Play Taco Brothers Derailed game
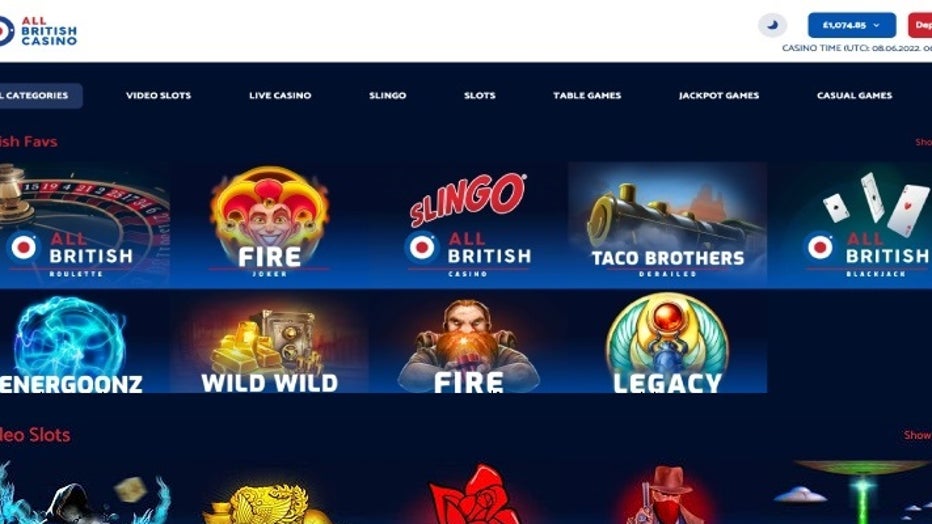Screen dimensions: 932x524 (x=667, y=225)
